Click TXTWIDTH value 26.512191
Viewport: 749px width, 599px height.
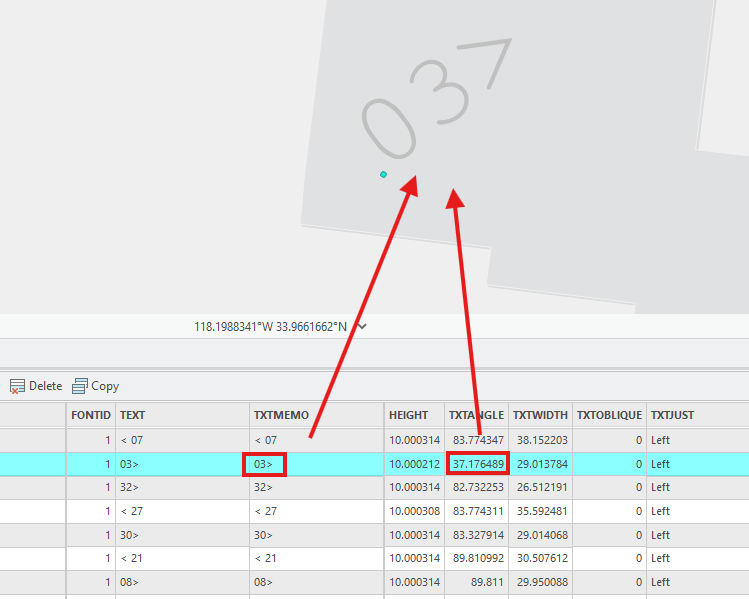pyautogui.click(x=542, y=487)
